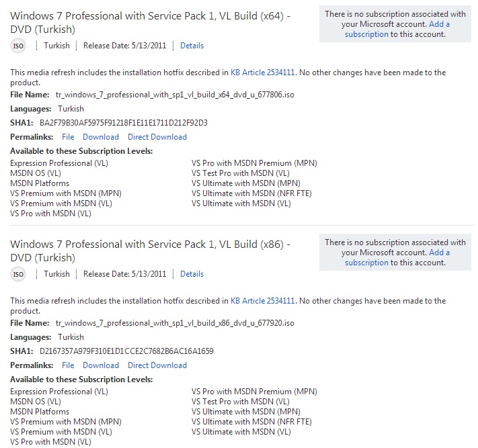Image resolution: width=478 pixels, height=448 pixels.
Task: Click the x64 ISO file name text
Action: pyautogui.click(x=175, y=95)
